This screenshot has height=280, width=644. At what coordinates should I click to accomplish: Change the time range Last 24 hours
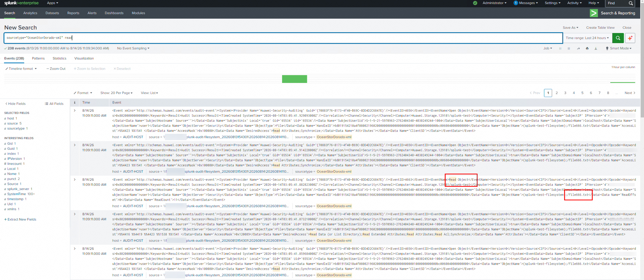point(587,38)
